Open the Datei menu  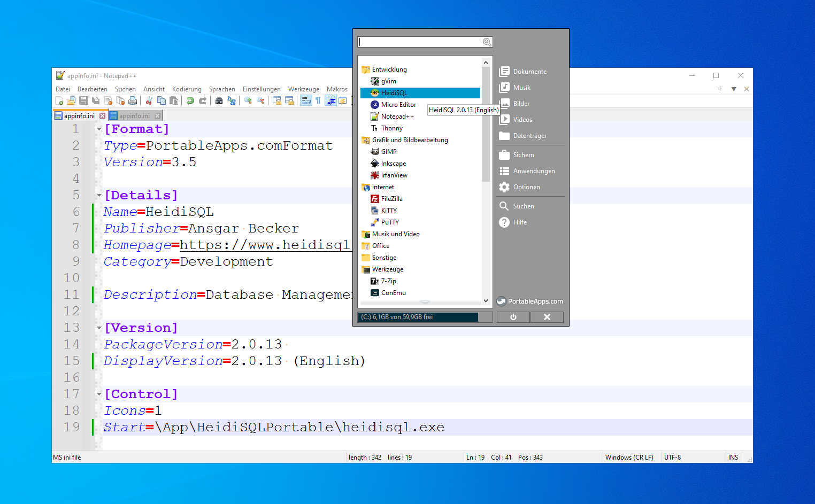click(x=63, y=89)
